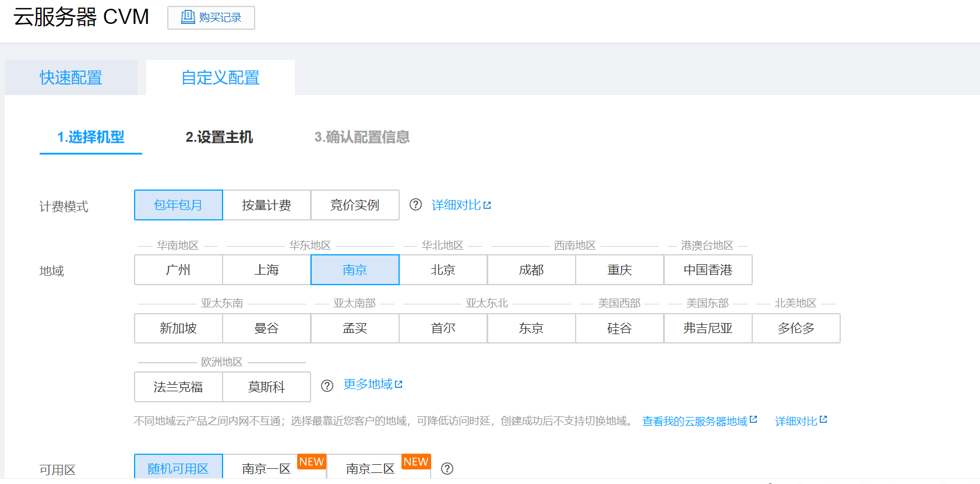The width and height of the screenshot is (980, 484).
Task: Select 竞价实例 billing mode
Action: click(x=355, y=205)
